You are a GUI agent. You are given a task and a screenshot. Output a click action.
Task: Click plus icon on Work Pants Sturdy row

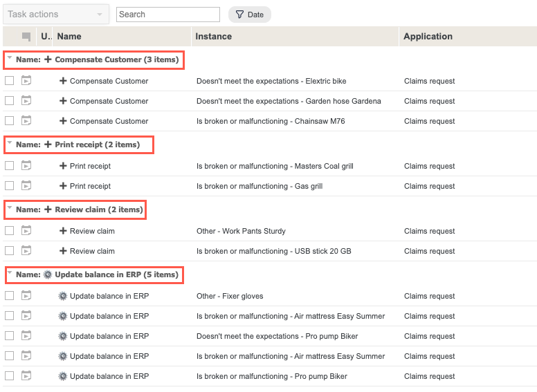tap(63, 231)
